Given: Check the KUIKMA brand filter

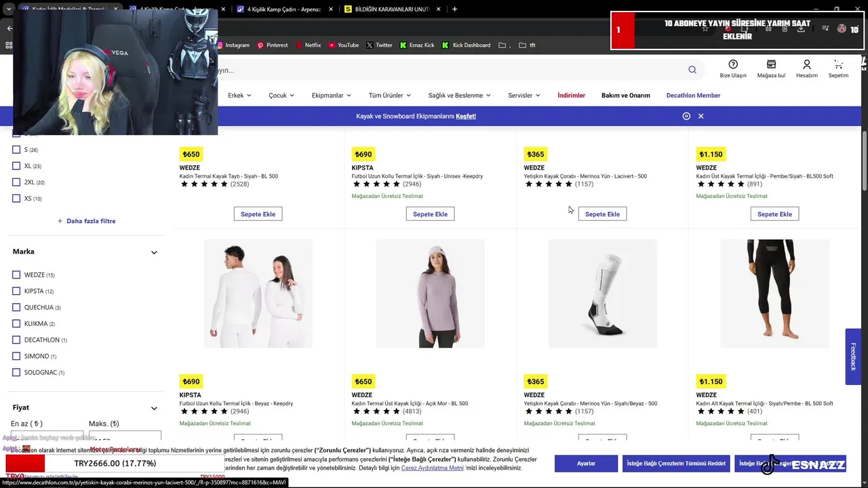Looking at the screenshot, I should 16,323.
